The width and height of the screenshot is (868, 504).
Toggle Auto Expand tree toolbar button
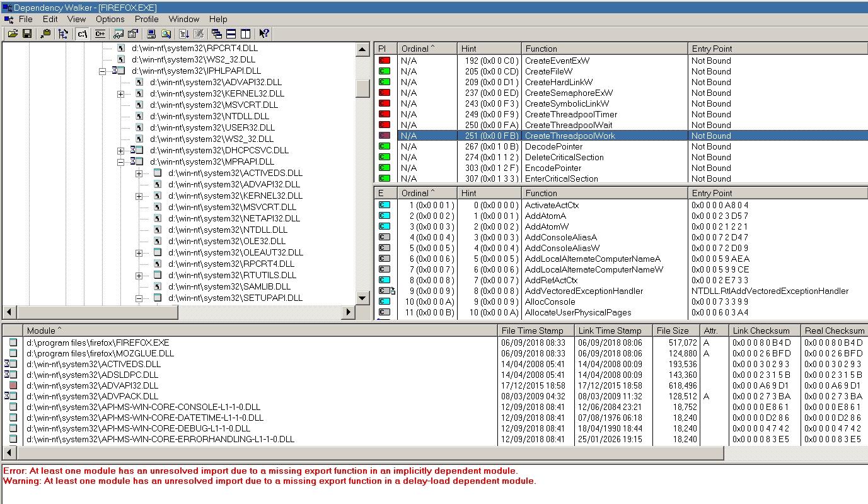point(62,34)
